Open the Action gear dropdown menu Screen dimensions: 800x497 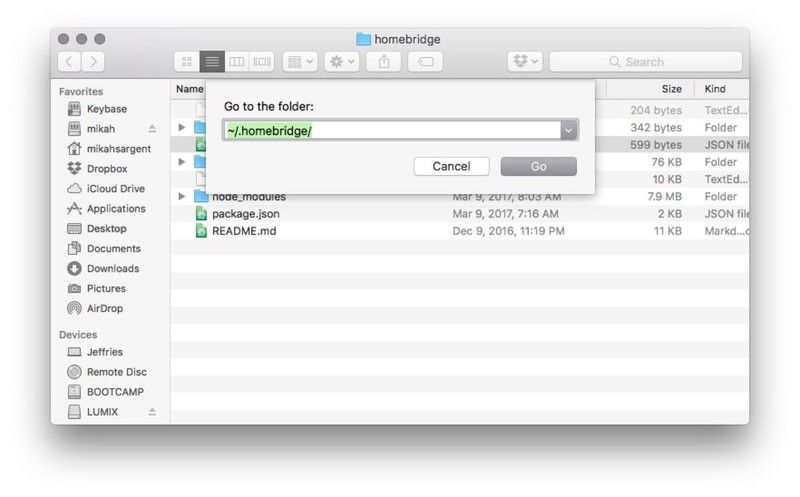[x=342, y=62]
